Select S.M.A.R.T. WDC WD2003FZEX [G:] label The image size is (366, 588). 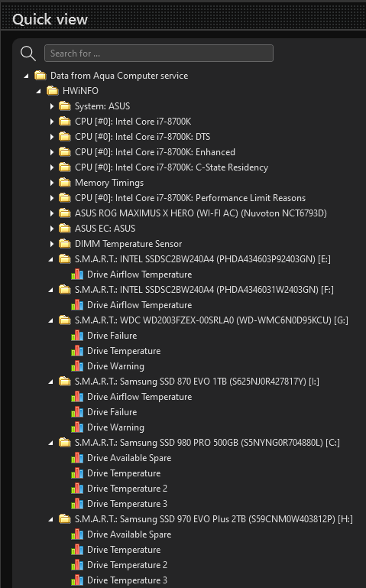coord(212,320)
